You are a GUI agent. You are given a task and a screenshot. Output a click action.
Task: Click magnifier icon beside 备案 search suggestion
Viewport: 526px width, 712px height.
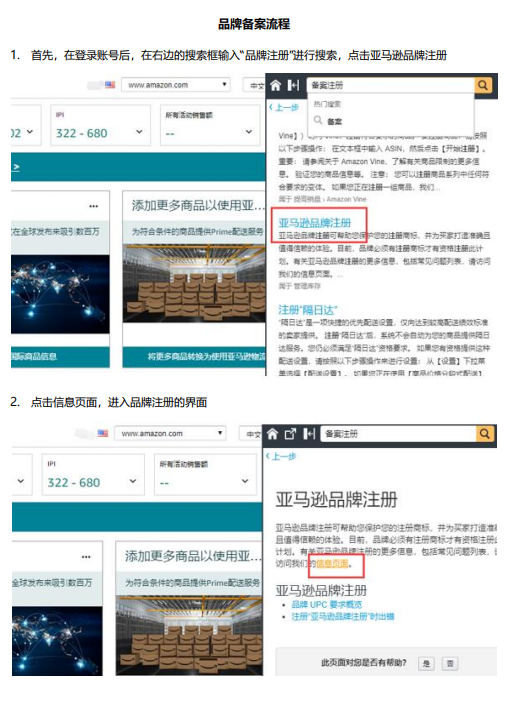coord(318,120)
